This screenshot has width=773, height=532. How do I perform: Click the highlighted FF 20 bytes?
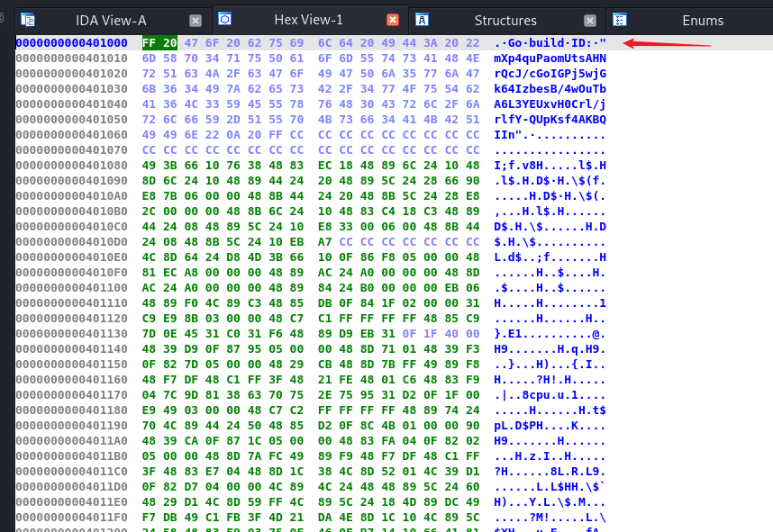pyautogui.click(x=159, y=42)
